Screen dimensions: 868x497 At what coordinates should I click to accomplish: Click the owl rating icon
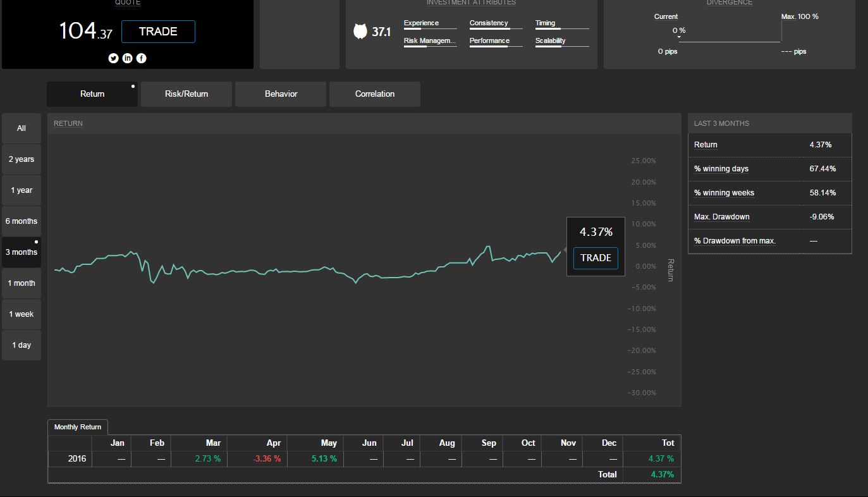pos(360,32)
